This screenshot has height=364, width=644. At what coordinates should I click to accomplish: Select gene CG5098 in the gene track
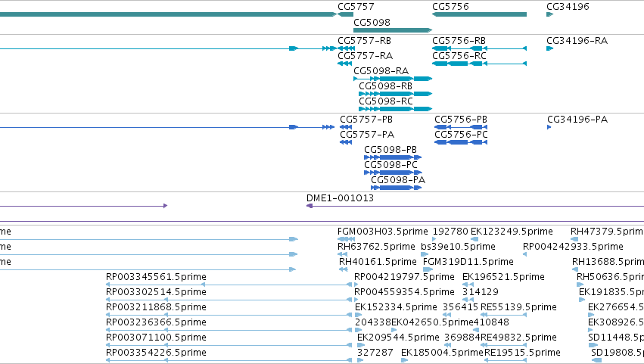click(x=393, y=30)
